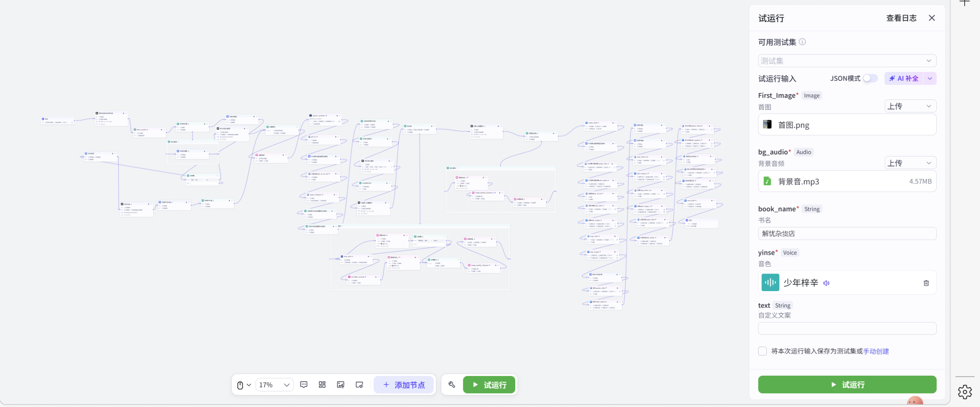This screenshot has height=407, width=980.
Task: Expand the arrow beside AI 补全
Action: tap(930, 78)
